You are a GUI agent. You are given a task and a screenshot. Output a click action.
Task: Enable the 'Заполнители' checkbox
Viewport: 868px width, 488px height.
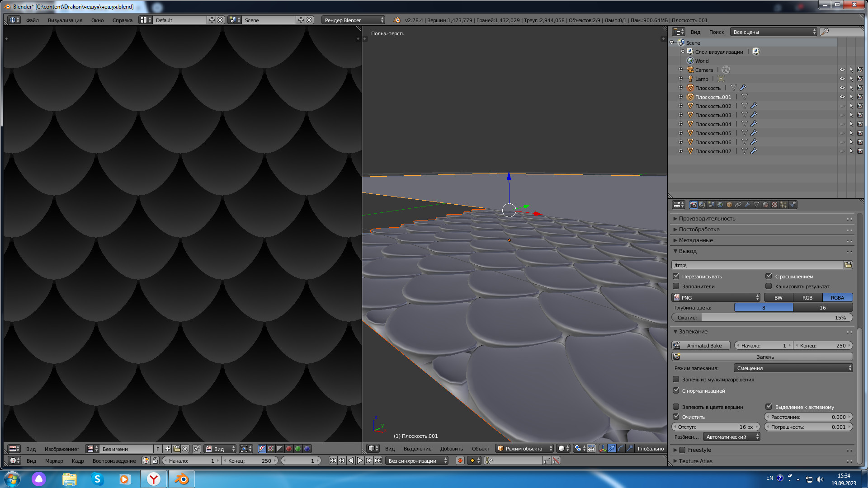(x=676, y=286)
